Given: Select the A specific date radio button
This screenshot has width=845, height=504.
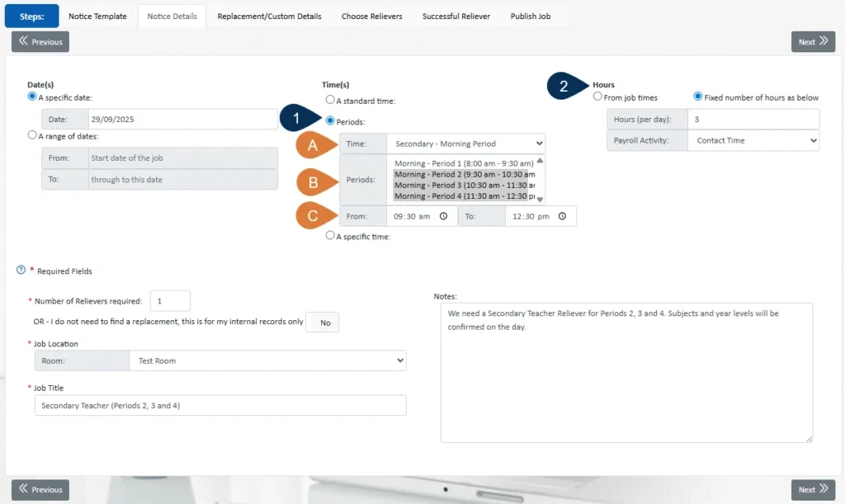Looking at the screenshot, I should pyautogui.click(x=32, y=97).
